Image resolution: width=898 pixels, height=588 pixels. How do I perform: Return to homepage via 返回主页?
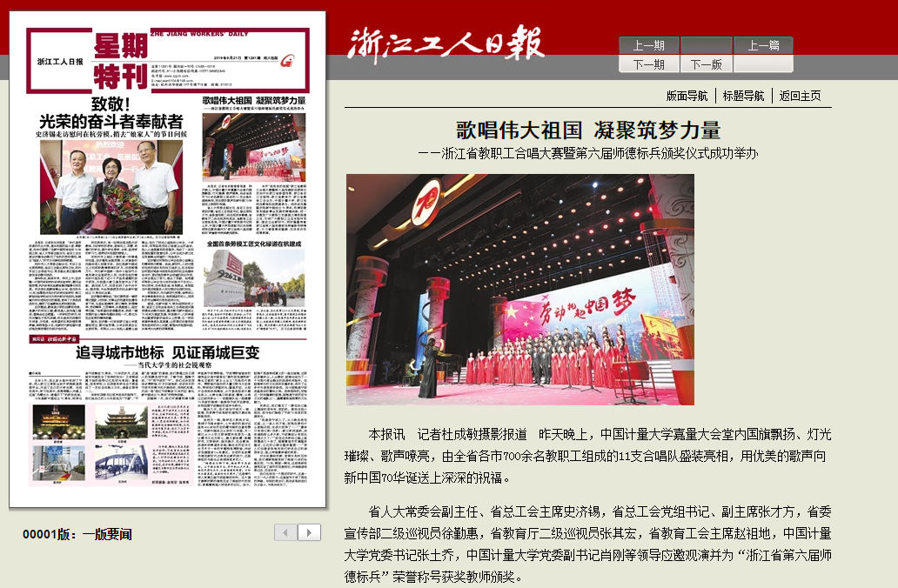click(800, 96)
